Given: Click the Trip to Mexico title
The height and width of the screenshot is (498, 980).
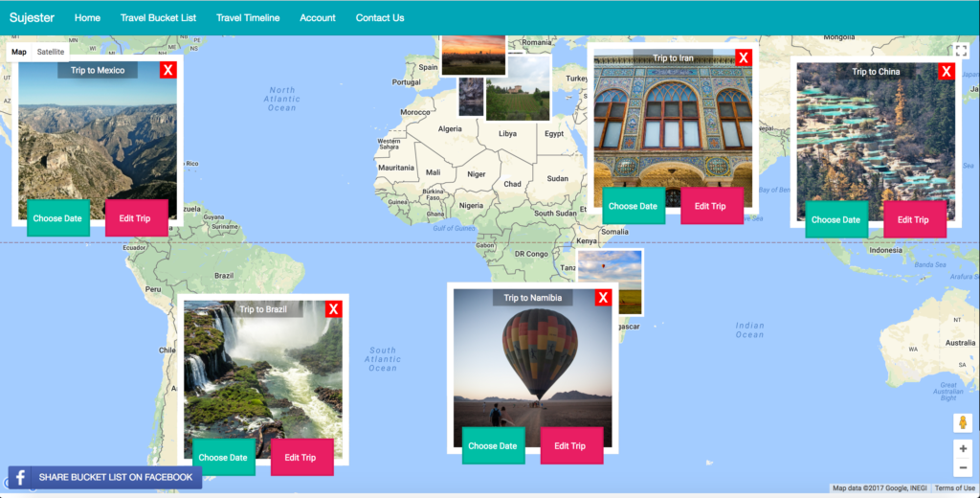Looking at the screenshot, I should tap(98, 70).
